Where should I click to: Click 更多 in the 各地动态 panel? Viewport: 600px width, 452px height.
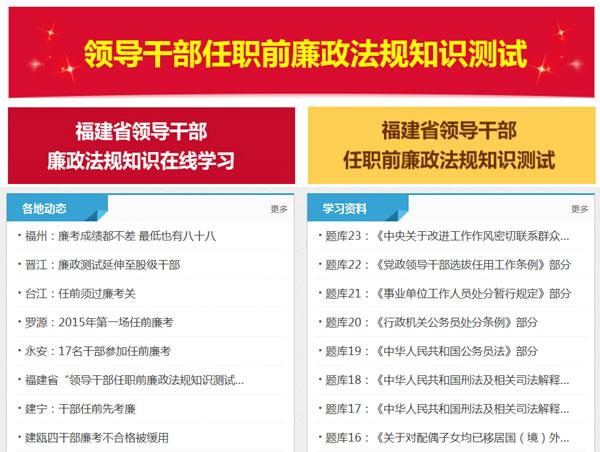pos(279,210)
